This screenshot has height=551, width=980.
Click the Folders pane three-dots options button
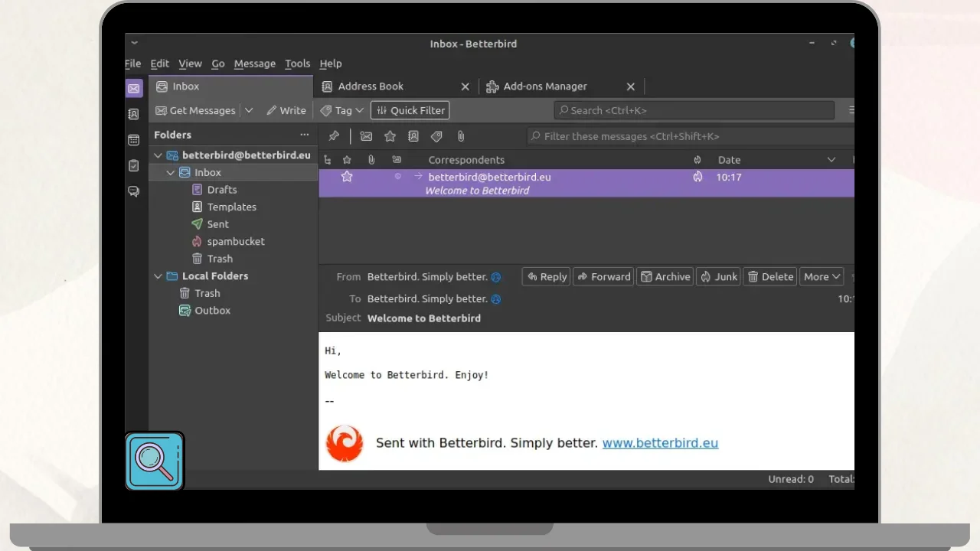pos(305,135)
